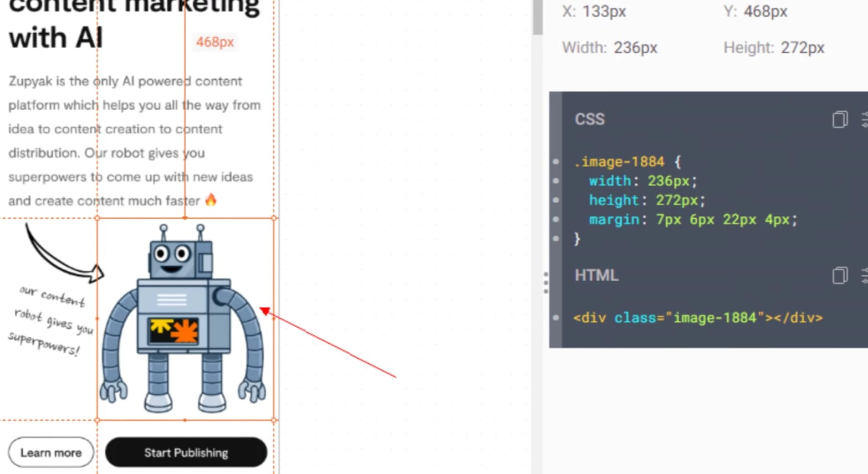Click the handwritten "our content robot gives you superpowers!" note
868x474 pixels.
[x=50, y=320]
